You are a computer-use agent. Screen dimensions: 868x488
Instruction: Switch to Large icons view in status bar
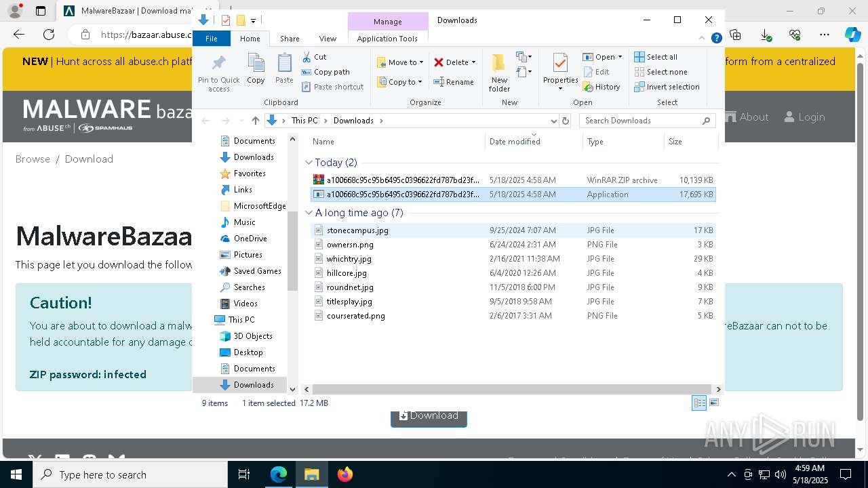click(x=713, y=403)
